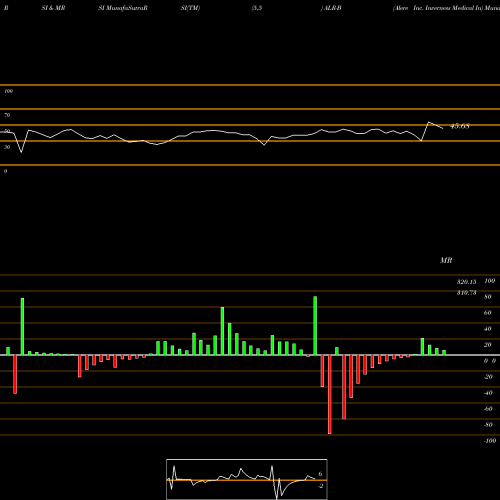Click the ') ALRB' ticker text
This screenshot has width=500, height=500.
pyautogui.click(x=331, y=8)
